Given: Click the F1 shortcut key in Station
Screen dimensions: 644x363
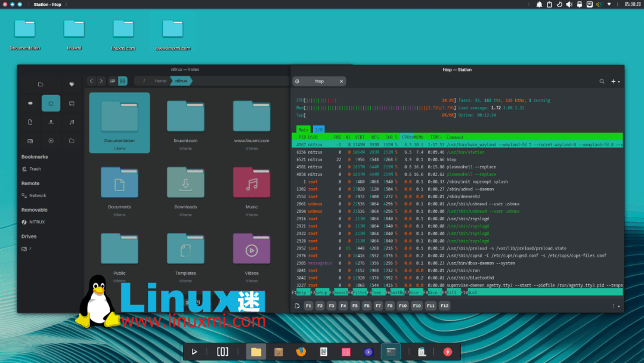Looking at the screenshot, I should point(308,306).
